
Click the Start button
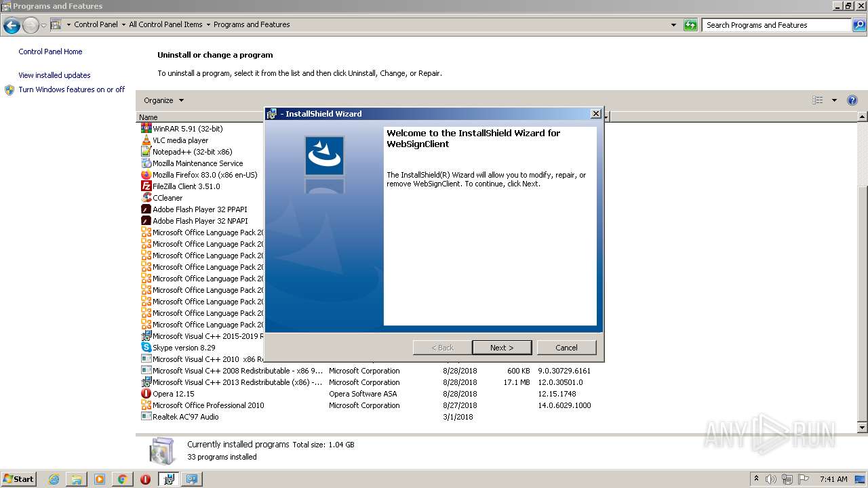18,479
